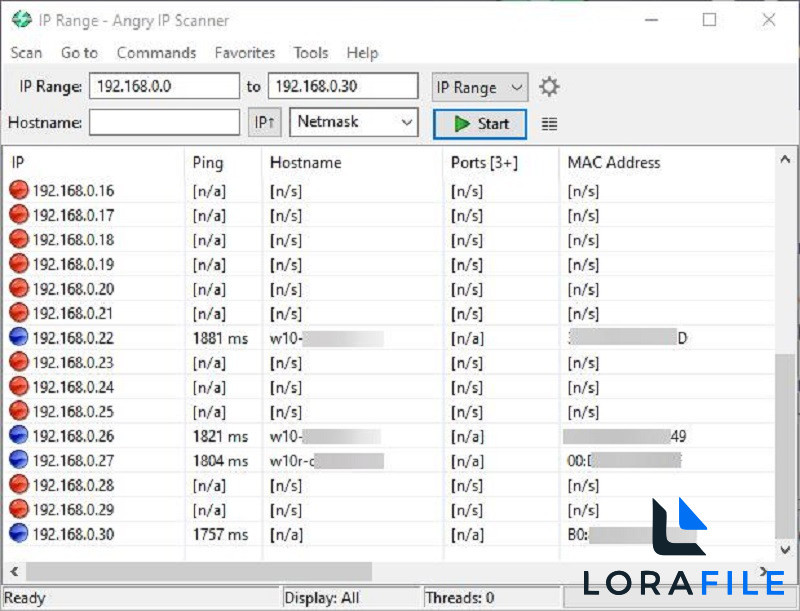Click the vertical scrollbar down arrow
Image resolution: width=800 pixels, height=611 pixels.
pos(785,549)
